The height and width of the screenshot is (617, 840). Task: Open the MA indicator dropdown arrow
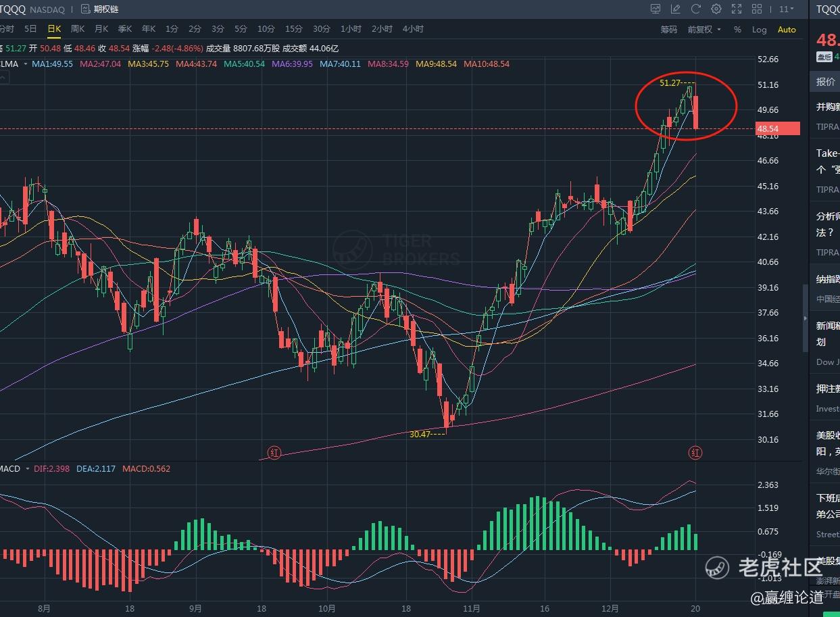tap(26, 64)
